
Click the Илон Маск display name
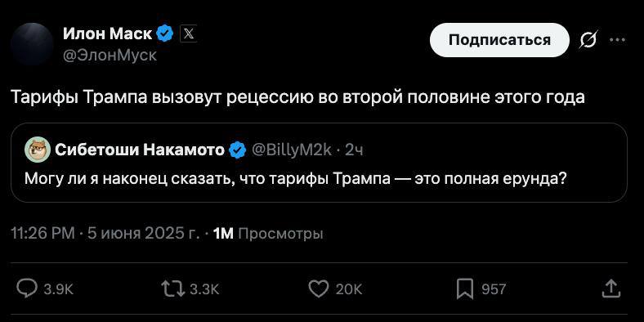[x=108, y=34]
